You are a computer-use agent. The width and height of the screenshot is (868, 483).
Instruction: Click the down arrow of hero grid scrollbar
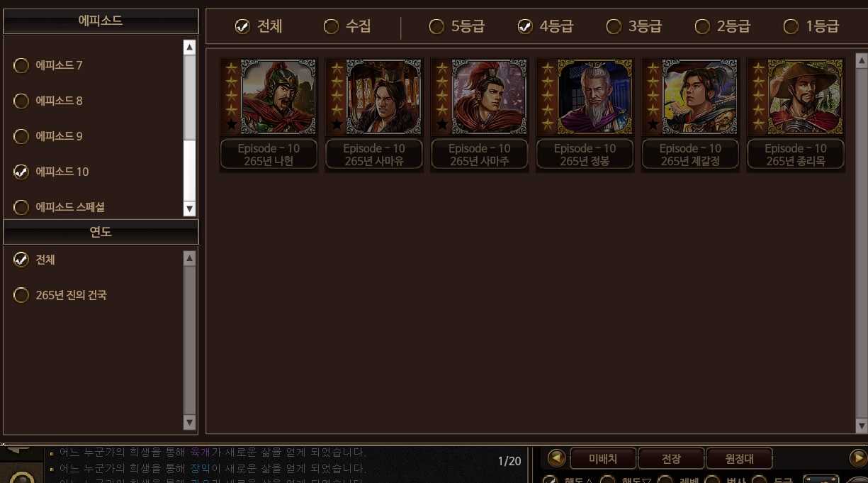[862, 426]
